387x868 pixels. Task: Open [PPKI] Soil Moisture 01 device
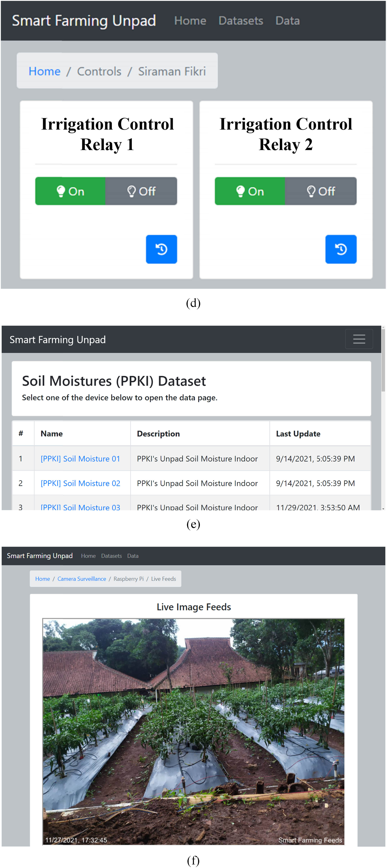coord(80,459)
